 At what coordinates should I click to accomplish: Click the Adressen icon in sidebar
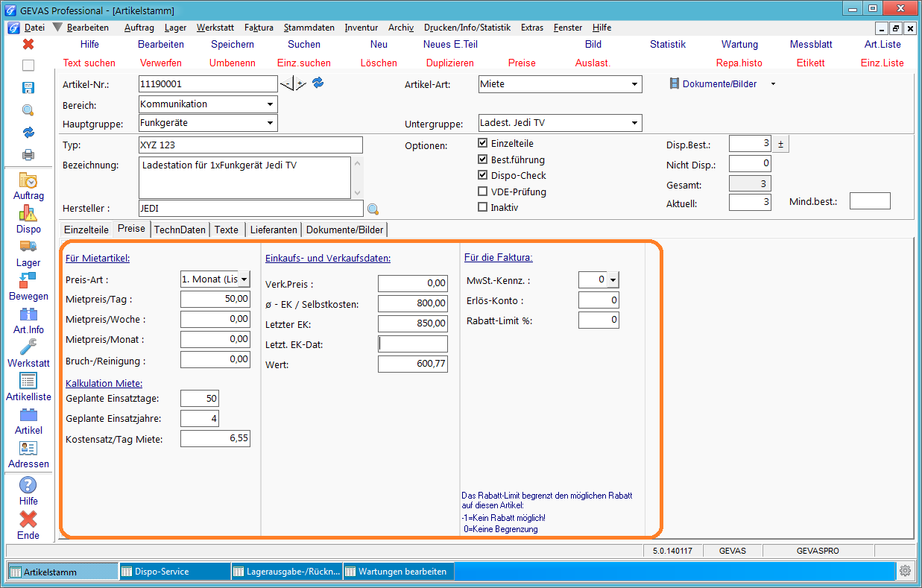pos(28,448)
